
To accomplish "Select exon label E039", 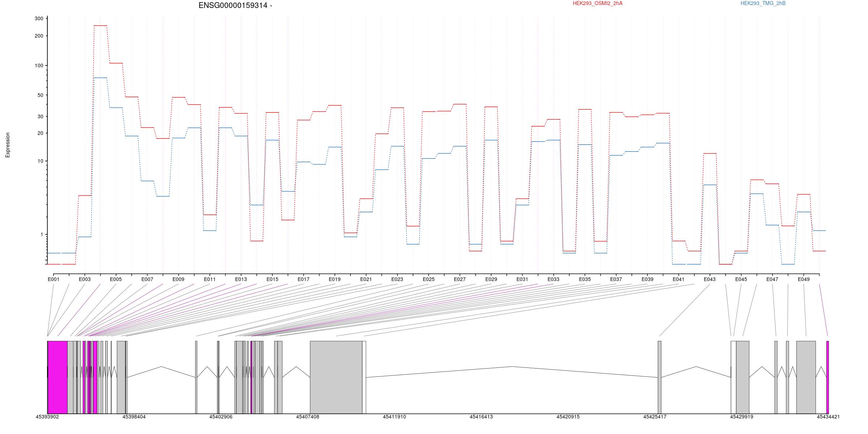I will pos(647,279).
